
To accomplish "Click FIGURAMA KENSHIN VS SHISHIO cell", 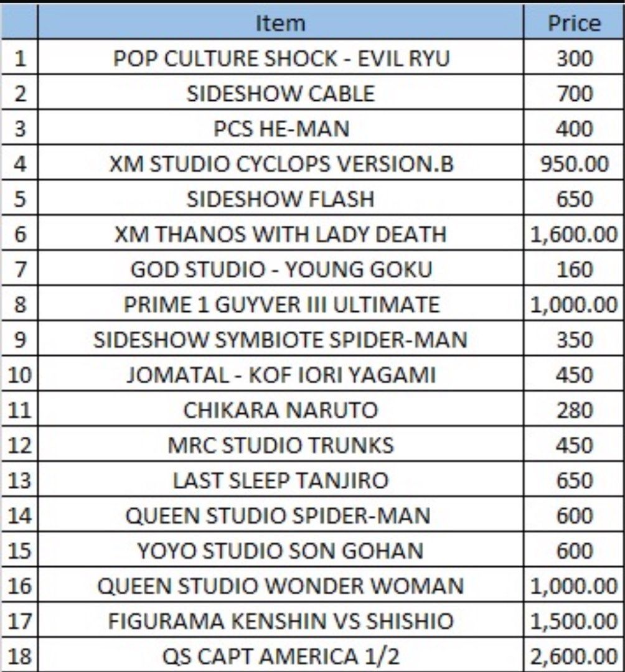I will coord(280,619).
